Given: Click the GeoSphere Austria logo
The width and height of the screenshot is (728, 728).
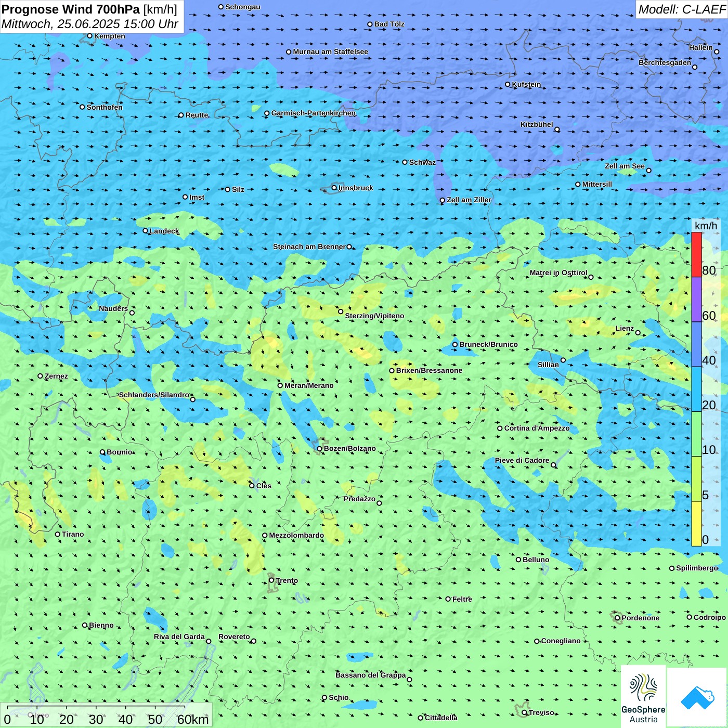Looking at the screenshot, I should (643, 696).
